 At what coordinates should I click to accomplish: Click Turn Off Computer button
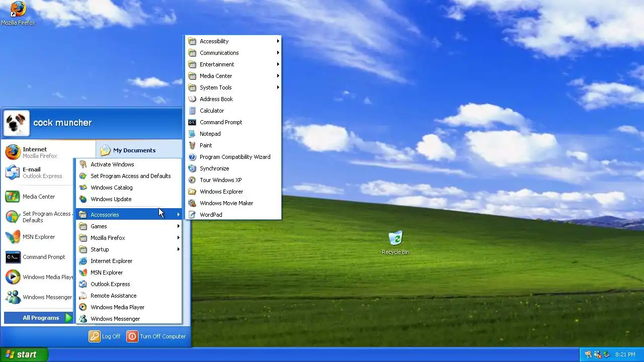click(x=156, y=336)
